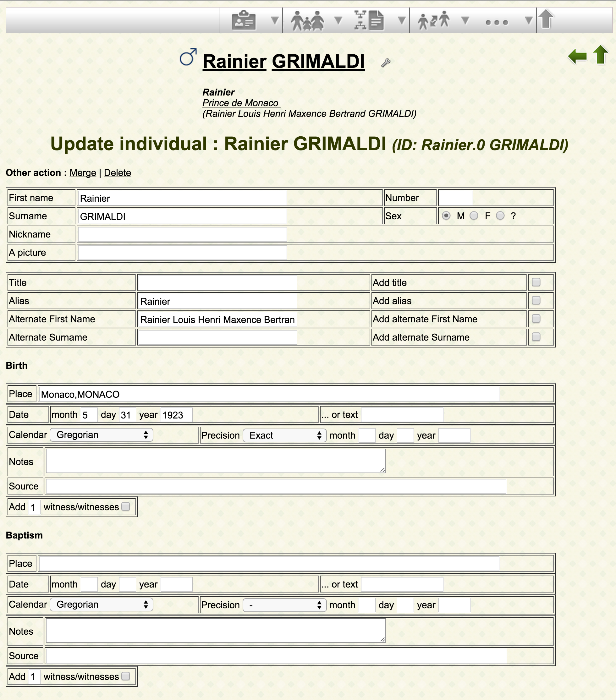Image resolution: width=616 pixels, height=700 pixels.
Task: Click the Alternate First Name input field
Action: pyautogui.click(x=217, y=319)
